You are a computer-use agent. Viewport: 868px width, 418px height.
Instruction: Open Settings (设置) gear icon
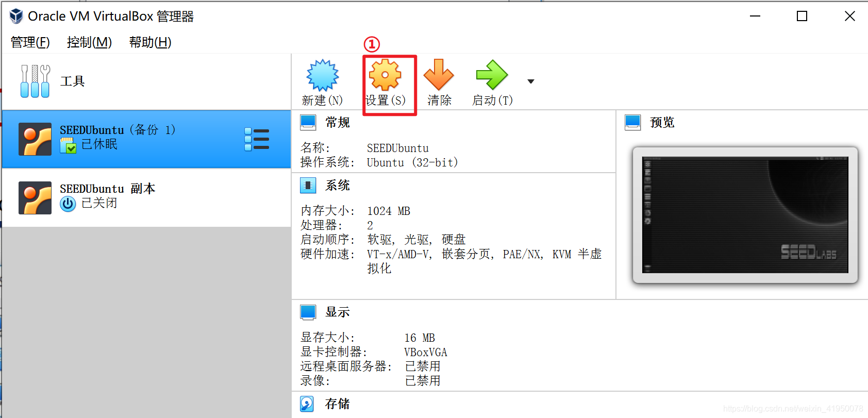[385, 75]
